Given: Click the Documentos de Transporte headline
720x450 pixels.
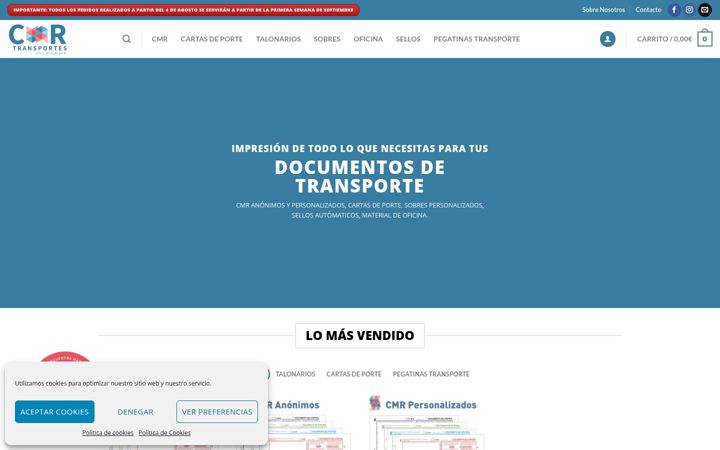Looking at the screenshot, I should pos(360,176).
